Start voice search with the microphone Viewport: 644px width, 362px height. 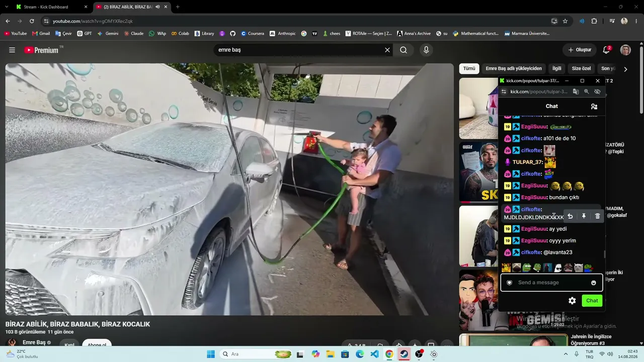click(x=426, y=50)
